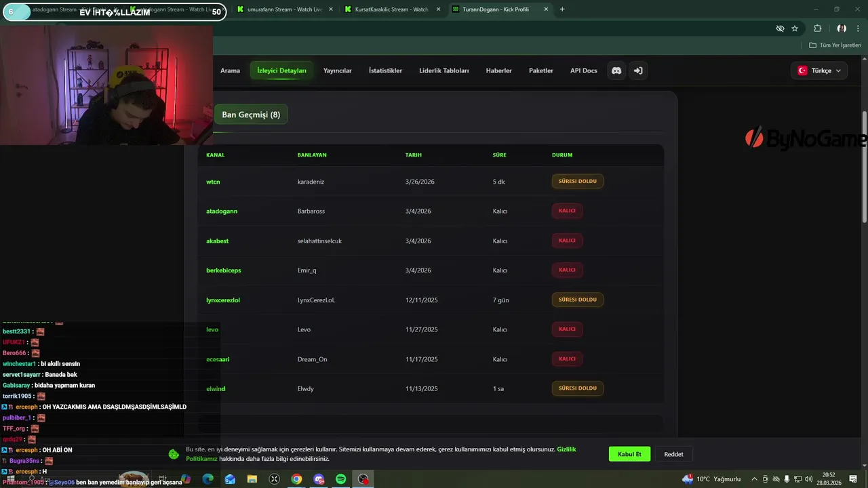Open the wtcn channel link
This screenshot has width=868, height=488.
213,182
